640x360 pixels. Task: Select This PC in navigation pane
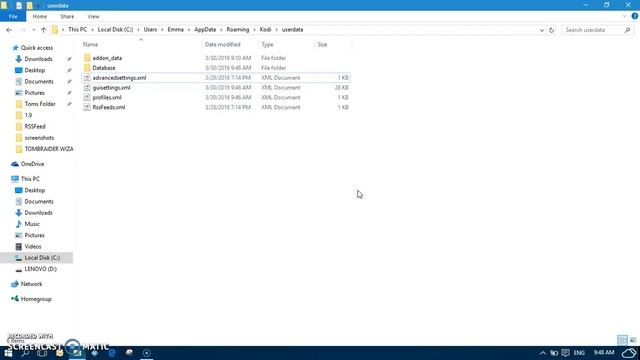click(30, 179)
